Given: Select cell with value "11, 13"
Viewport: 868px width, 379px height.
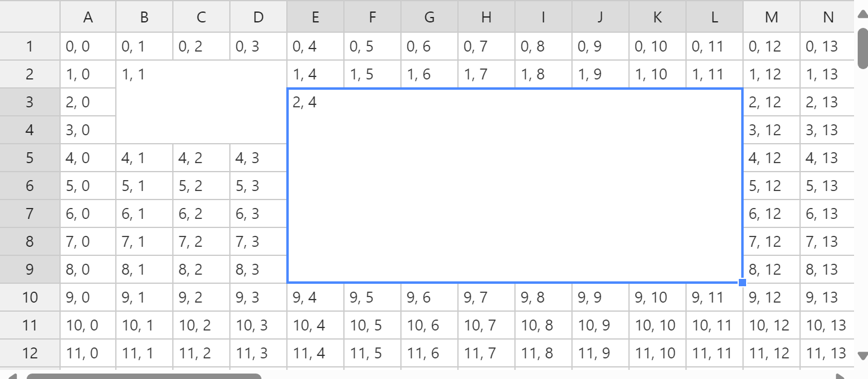Looking at the screenshot, I should [x=827, y=354].
